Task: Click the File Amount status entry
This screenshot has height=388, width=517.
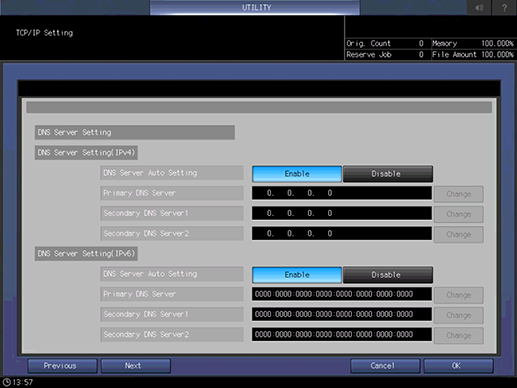Action: click(473, 55)
